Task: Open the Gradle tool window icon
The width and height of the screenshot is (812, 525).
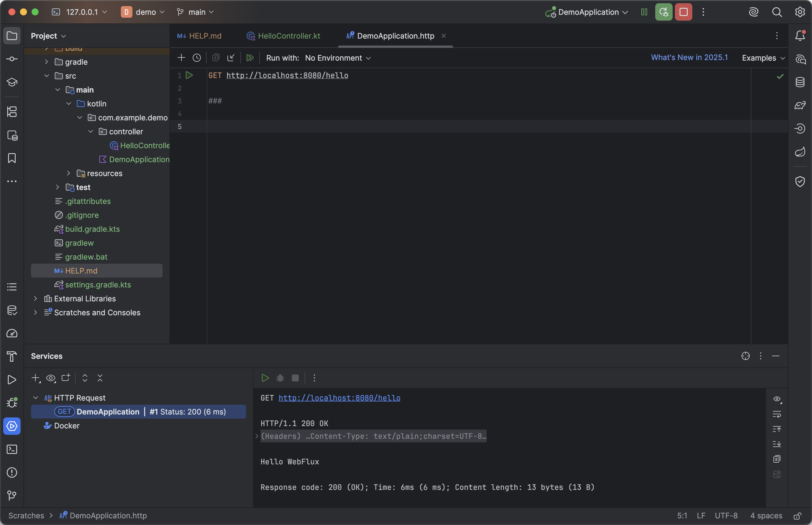Action: coord(800,105)
